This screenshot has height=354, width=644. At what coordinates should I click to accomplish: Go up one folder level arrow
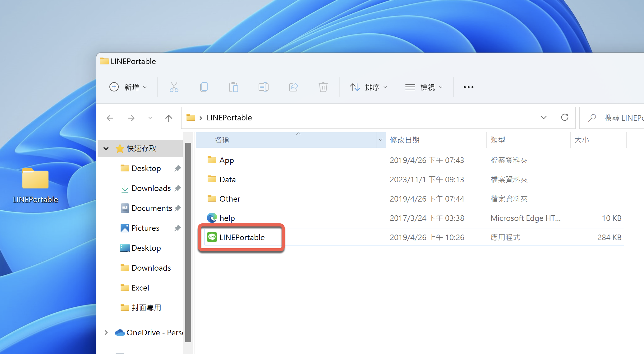[168, 118]
